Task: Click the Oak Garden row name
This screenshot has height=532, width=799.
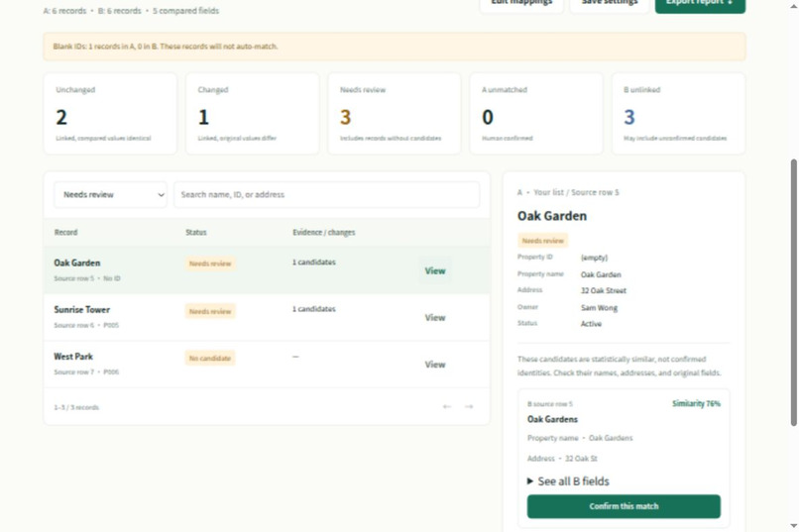Action: click(x=77, y=263)
